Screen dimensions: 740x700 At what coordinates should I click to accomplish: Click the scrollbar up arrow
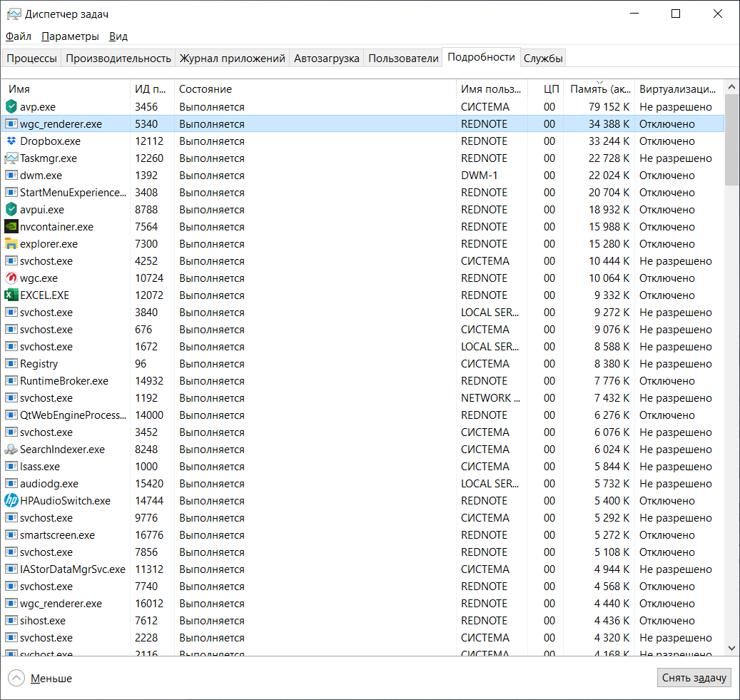731,87
